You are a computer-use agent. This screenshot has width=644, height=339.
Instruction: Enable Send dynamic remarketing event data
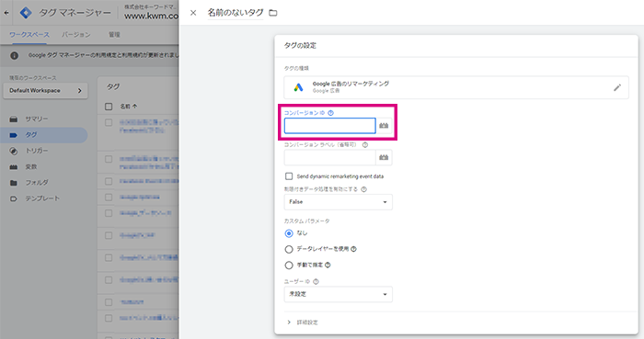pyautogui.click(x=289, y=176)
